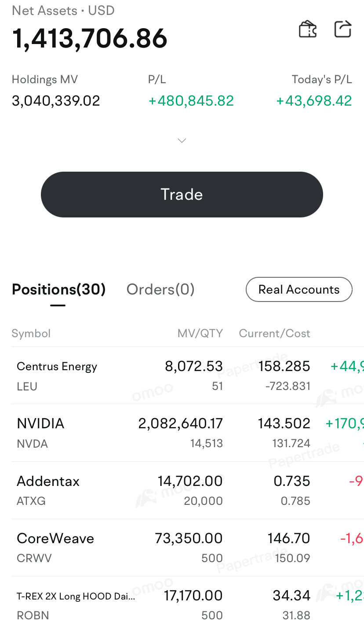Tap the Net Assets value 1,413,706.86
Screen dimensions: 364x629
pyautogui.click(x=90, y=39)
